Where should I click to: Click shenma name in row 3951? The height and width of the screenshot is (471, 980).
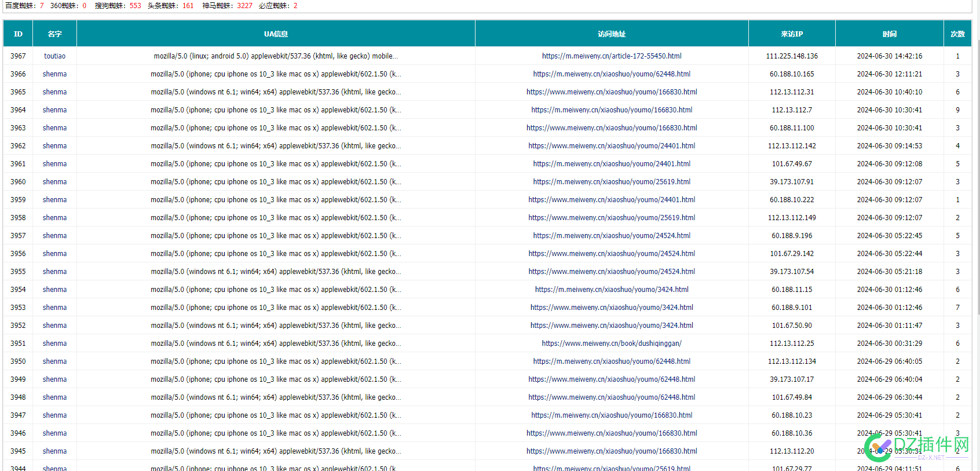tap(54, 344)
